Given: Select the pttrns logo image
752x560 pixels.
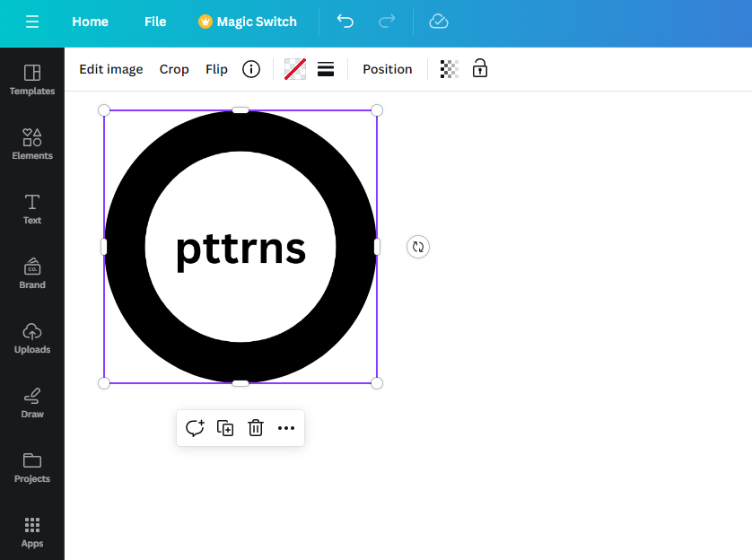Looking at the screenshot, I should pos(240,247).
